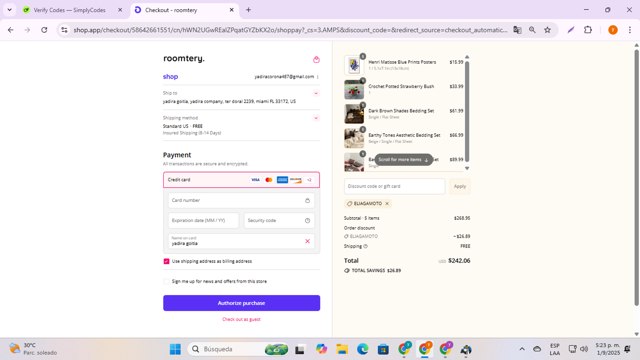
Task: Open Henri Matisse Blue Prints Posters thumbnail
Action: point(354,65)
